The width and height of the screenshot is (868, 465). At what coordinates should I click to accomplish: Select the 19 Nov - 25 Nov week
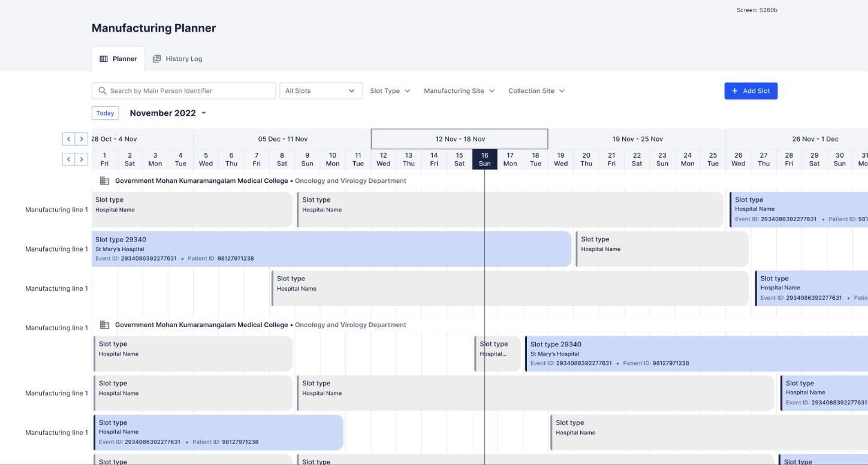point(637,139)
